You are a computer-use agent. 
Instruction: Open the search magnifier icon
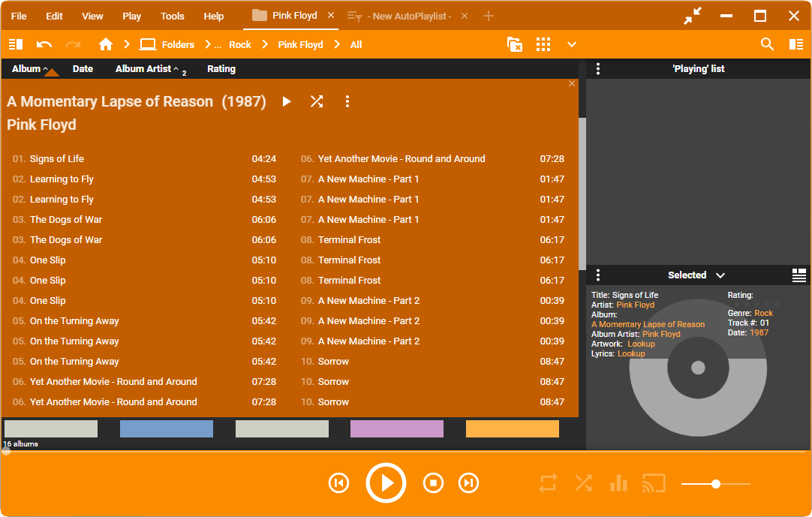(767, 44)
